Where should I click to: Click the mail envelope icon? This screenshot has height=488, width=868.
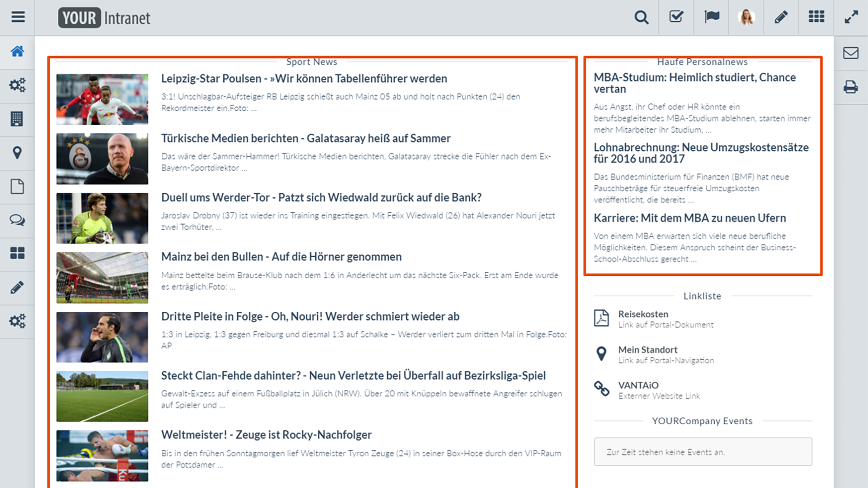coord(851,53)
